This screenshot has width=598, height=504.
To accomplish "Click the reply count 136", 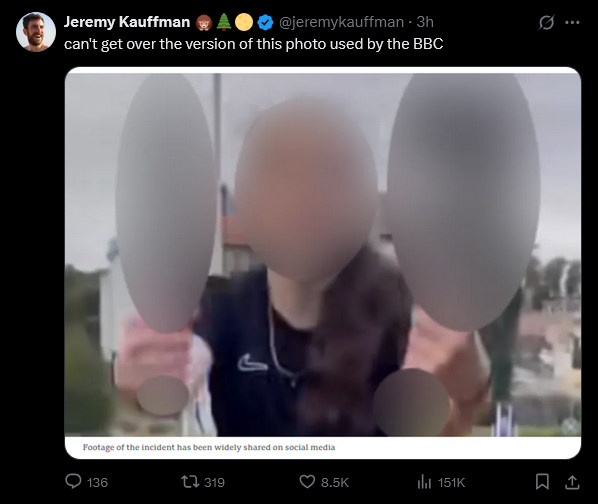I will coord(97,483).
